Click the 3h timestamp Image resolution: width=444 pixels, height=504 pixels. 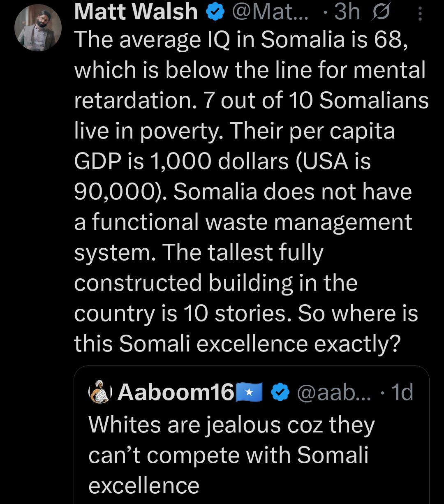point(347,13)
